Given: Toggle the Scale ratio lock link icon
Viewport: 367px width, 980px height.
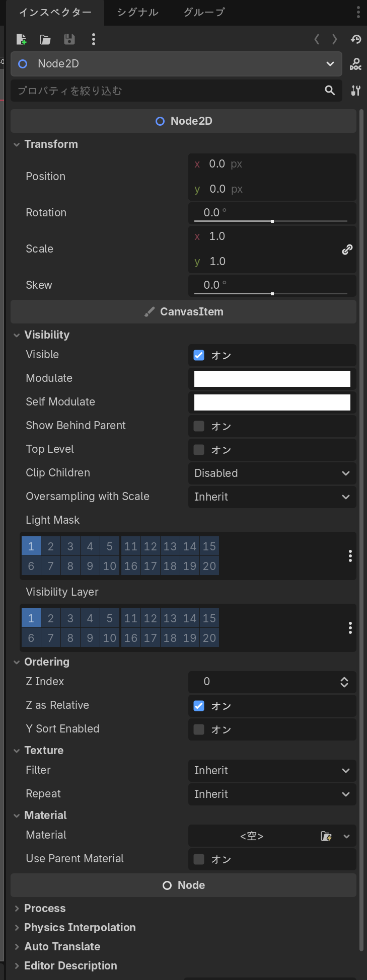Looking at the screenshot, I should [x=347, y=249].
